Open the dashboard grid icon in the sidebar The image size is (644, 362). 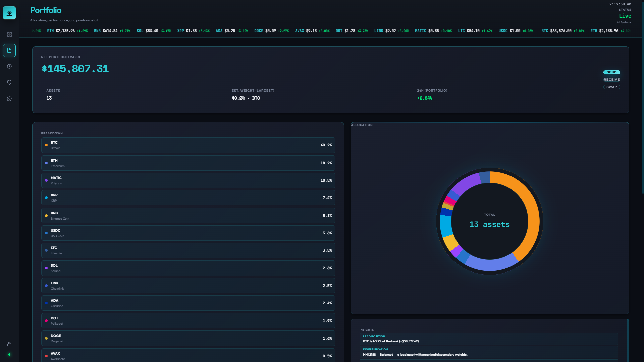click(9, 34)
